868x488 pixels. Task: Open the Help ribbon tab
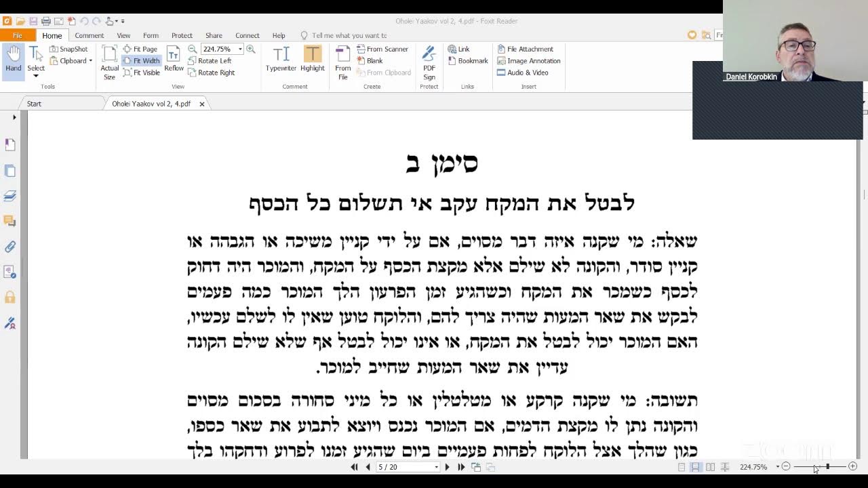pos(279,35)
